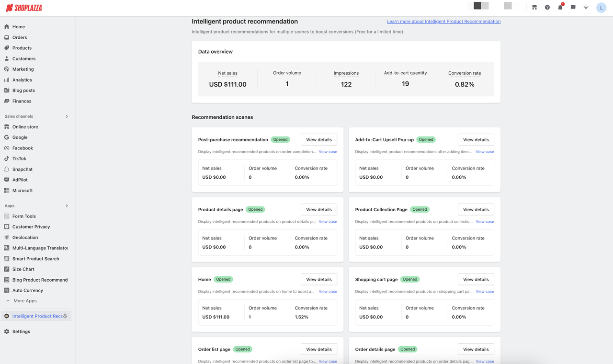Click the pin icon beside Intelligent Product Recommendation
613x364 pixels.
(x=65, y=316)
